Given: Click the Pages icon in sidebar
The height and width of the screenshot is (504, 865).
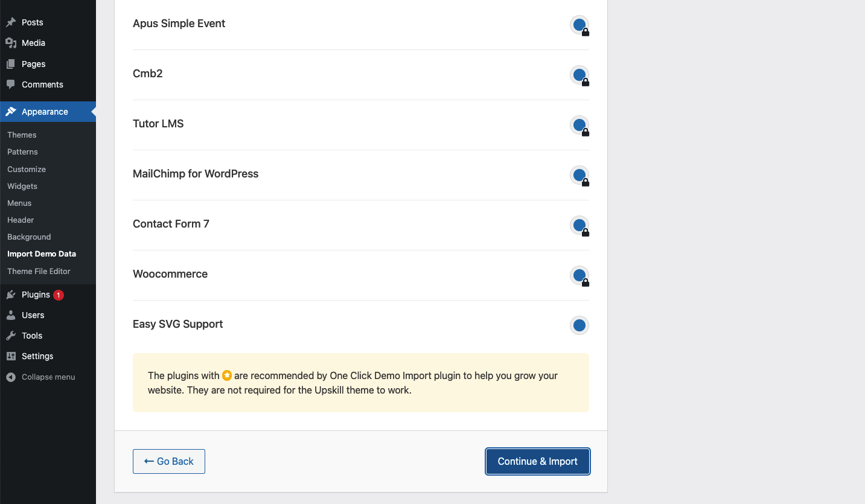Looking at the screenshot, I should pos(11,64).
